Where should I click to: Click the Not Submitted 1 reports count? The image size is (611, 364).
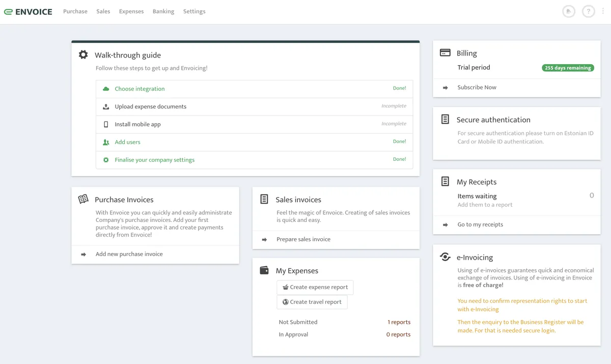[399, 322]
